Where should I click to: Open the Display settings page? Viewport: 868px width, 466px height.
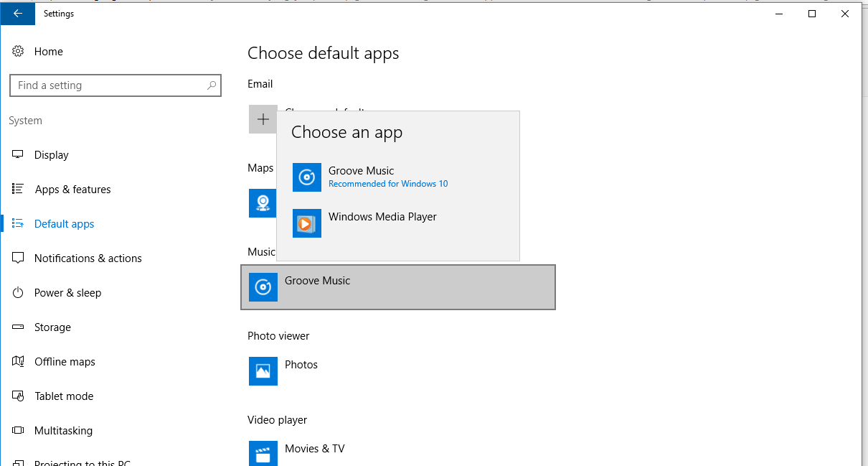(x=52, y=155)
